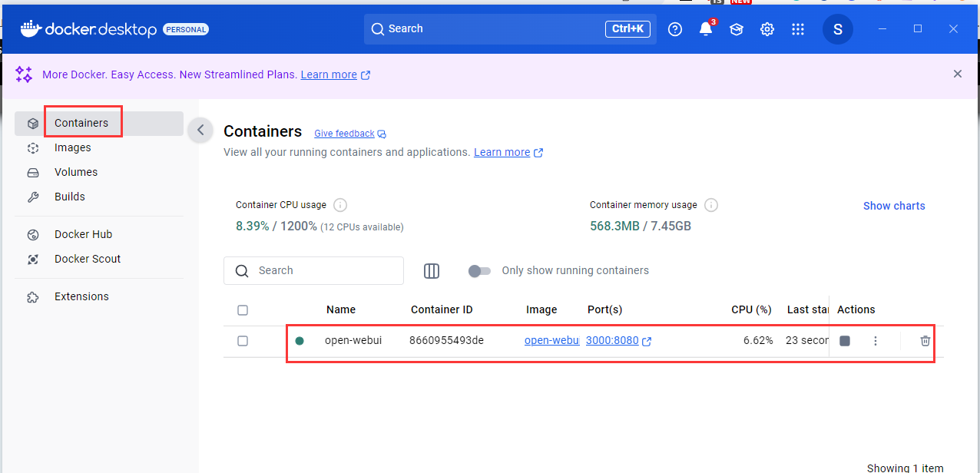Toggle Only show running containers switch
The height and width of the screenshot is (473, 980).
pos(479,270)
